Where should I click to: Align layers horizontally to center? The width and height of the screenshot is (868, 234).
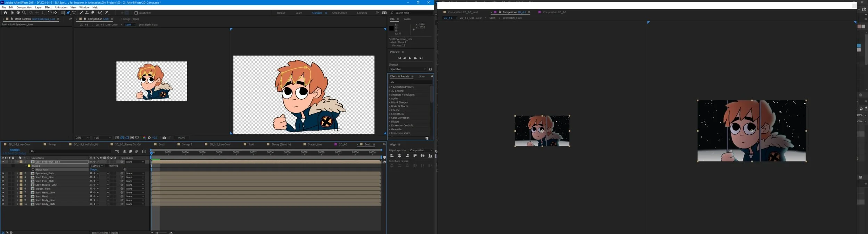click(399, 156)
